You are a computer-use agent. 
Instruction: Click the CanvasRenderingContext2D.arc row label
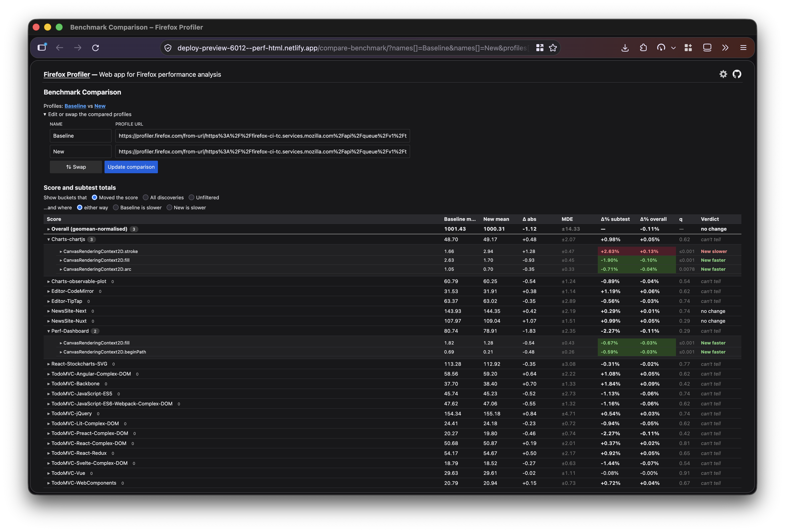(x=97, y=270)
